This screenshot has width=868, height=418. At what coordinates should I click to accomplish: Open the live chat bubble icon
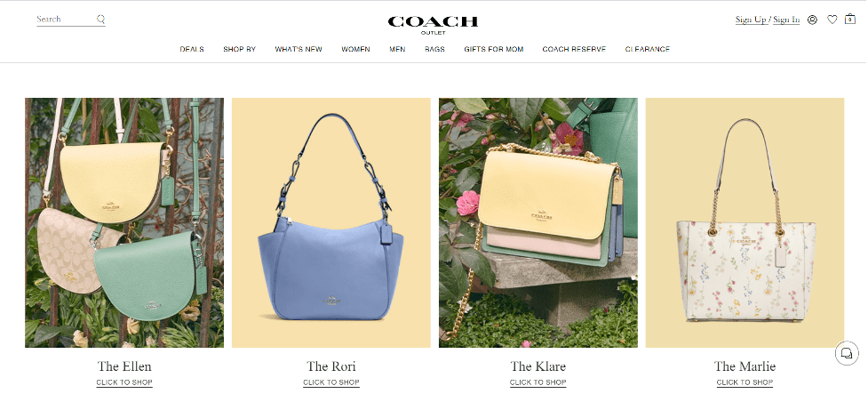pyautogui.click(x=847, y=353)
